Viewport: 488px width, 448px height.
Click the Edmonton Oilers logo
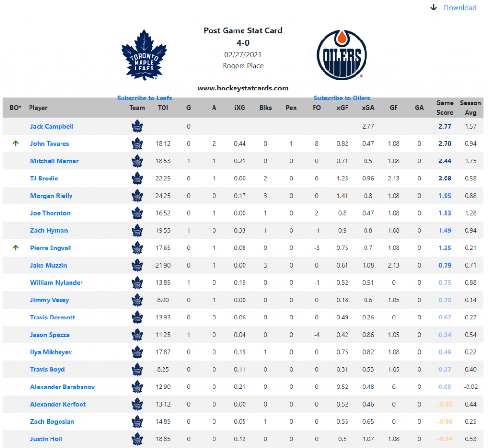[342, 55]
